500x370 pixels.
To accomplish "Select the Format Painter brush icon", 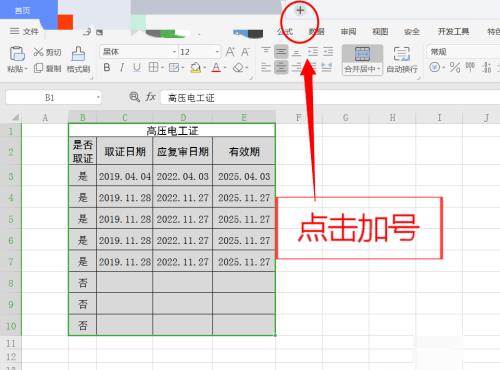I will pos(78,54).
